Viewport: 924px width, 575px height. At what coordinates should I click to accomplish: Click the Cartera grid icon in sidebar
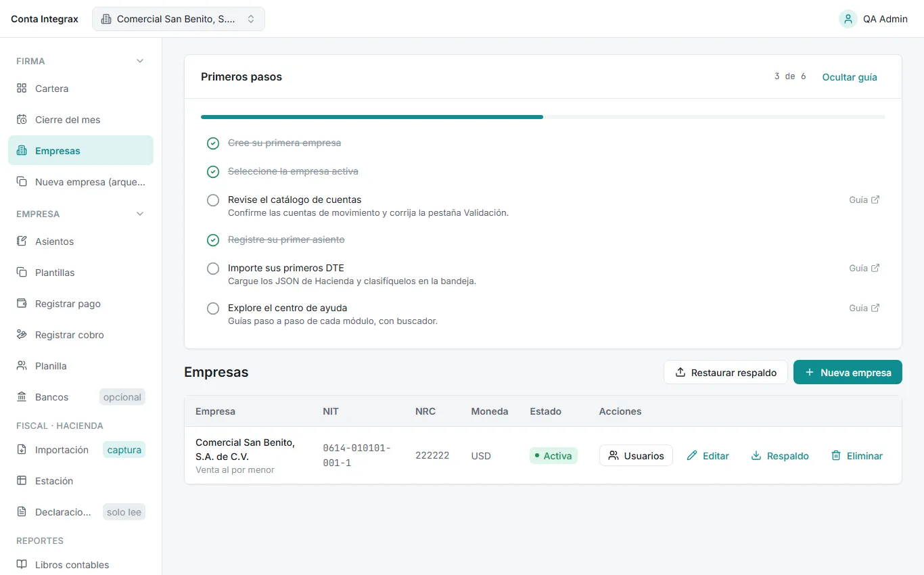click(22, 89)
